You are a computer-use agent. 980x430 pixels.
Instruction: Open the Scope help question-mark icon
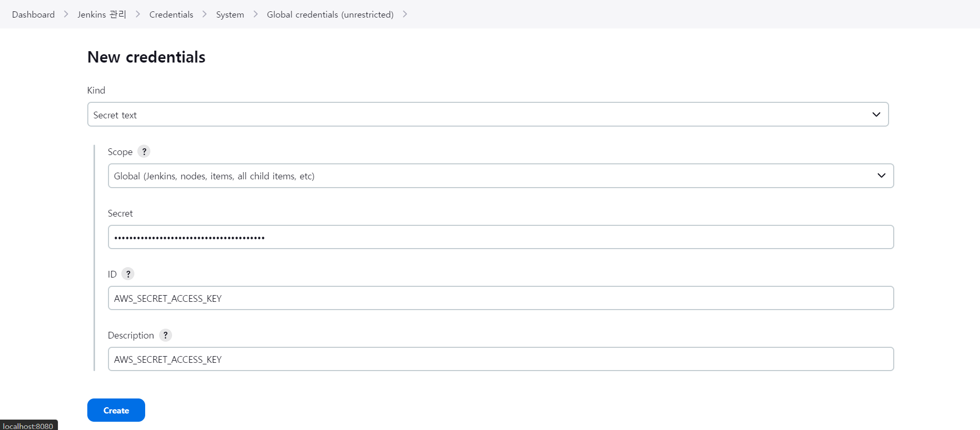pyautogui.click(x=144, y=151)
